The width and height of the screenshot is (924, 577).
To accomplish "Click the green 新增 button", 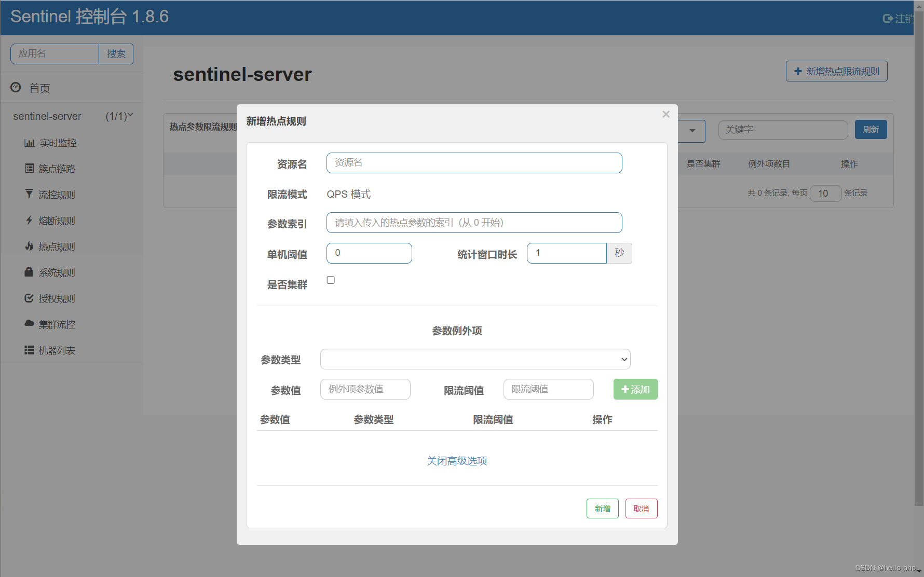I will click(x=602, y=509).
